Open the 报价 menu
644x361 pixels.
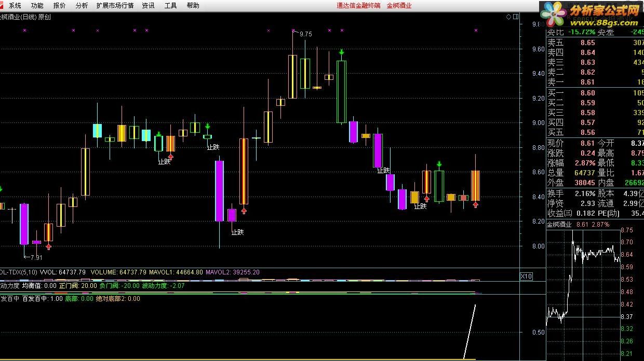pos(60,6)
